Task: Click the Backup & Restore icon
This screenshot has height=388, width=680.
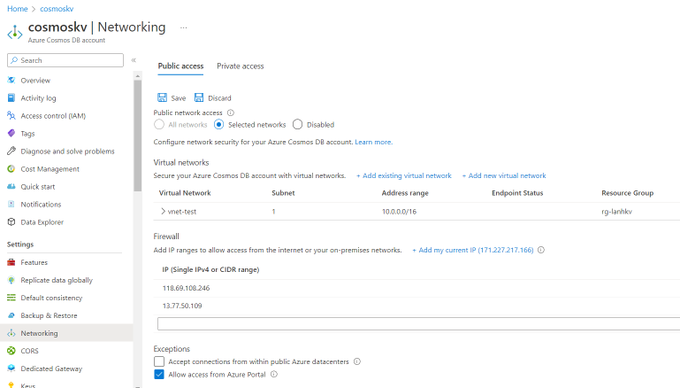Action: pos(11,315)
